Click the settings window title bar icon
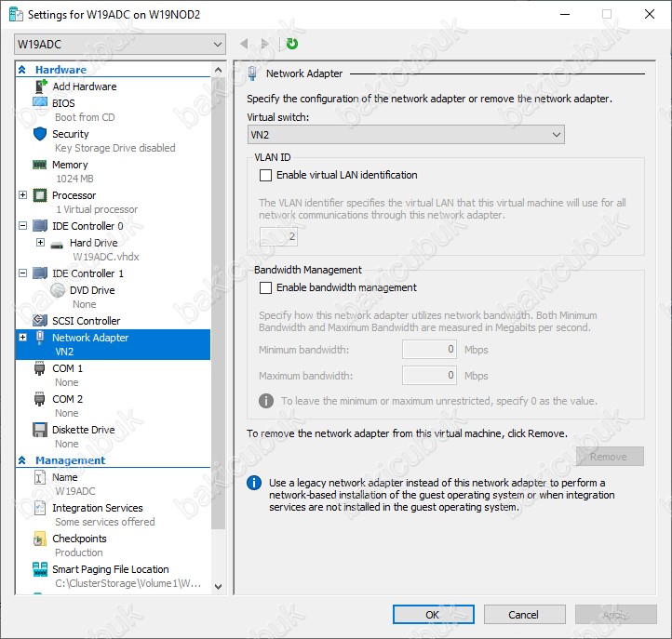 tap(16, 15)
